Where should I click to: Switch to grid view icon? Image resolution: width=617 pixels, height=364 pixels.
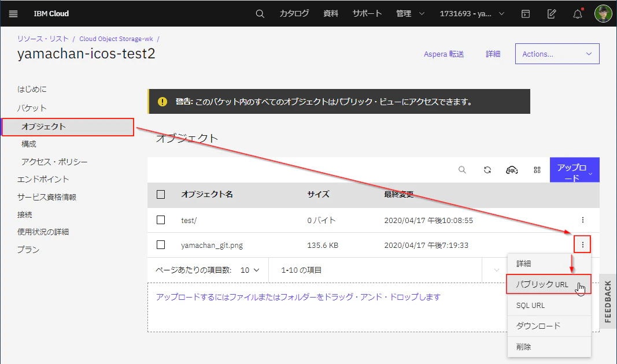(x=537, y=170)
